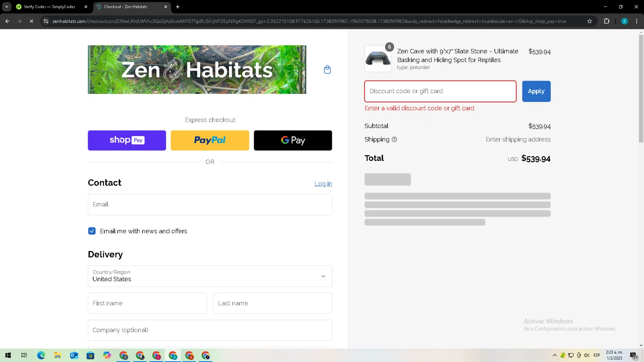Open the shopping bag cart icon
The width and height of the screenshot is (644, 362).
pyautogui.click(x=327, y=69)
